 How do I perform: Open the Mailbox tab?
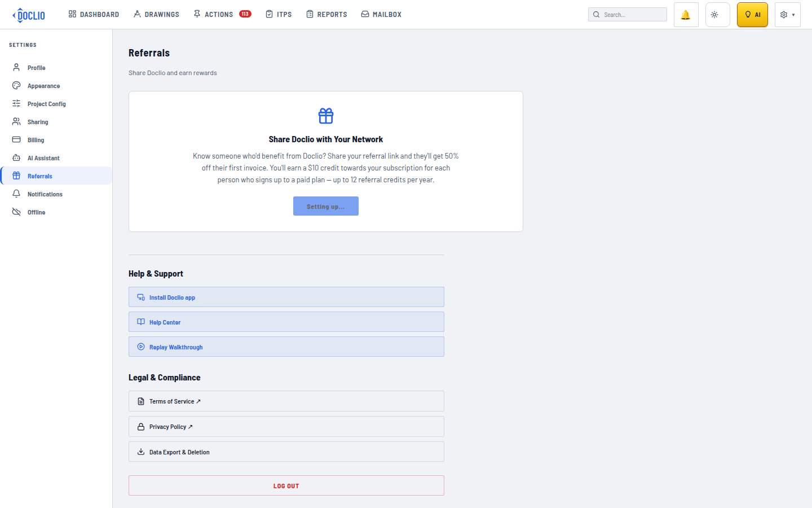click(x=381, y=14)
